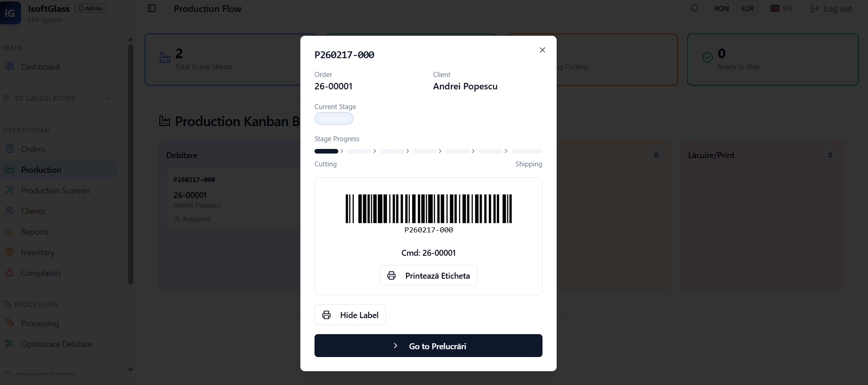Go to Inventory page
868x385 pixels.
(x=37, y=253)
